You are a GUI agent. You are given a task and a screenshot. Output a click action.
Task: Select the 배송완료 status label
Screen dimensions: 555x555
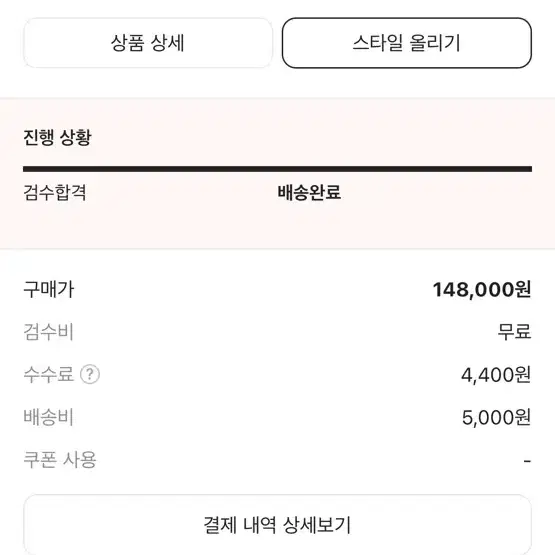coord(309,193)
